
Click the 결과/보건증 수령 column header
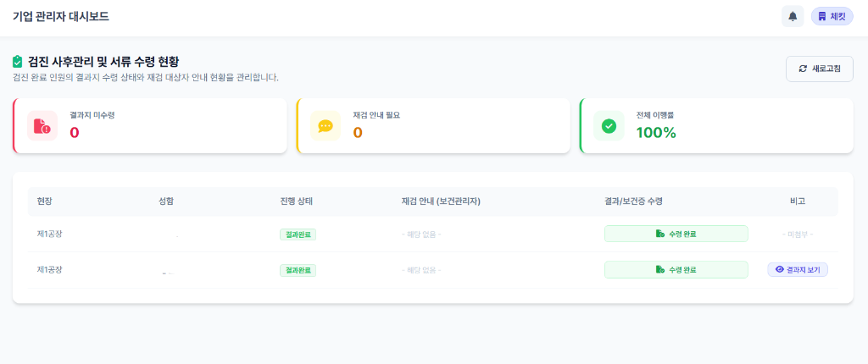tap(627, 201)
